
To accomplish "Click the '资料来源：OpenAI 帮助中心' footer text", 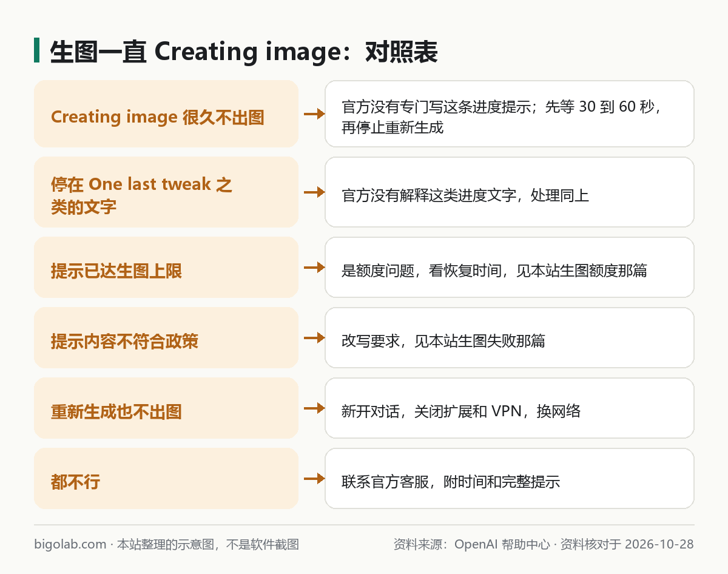I will click(x=471, y=544).
